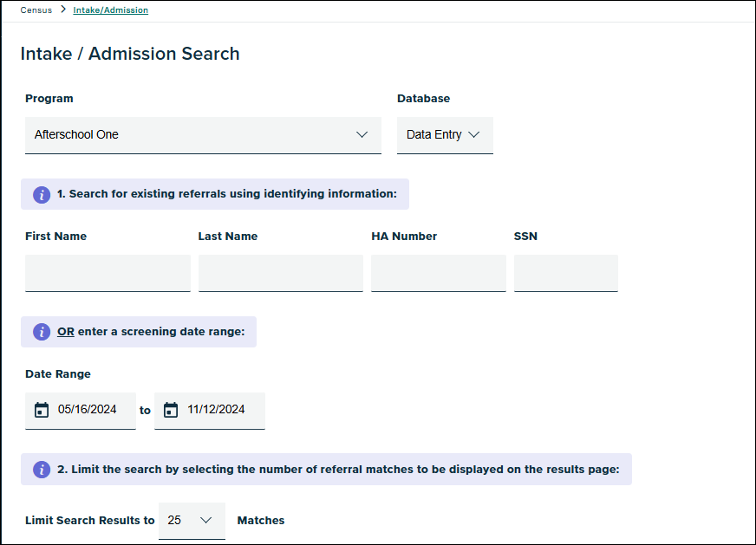Open calendar icon for 05/16/2024 start date
Screen dimensions: 756x545
tap(41, 410)
